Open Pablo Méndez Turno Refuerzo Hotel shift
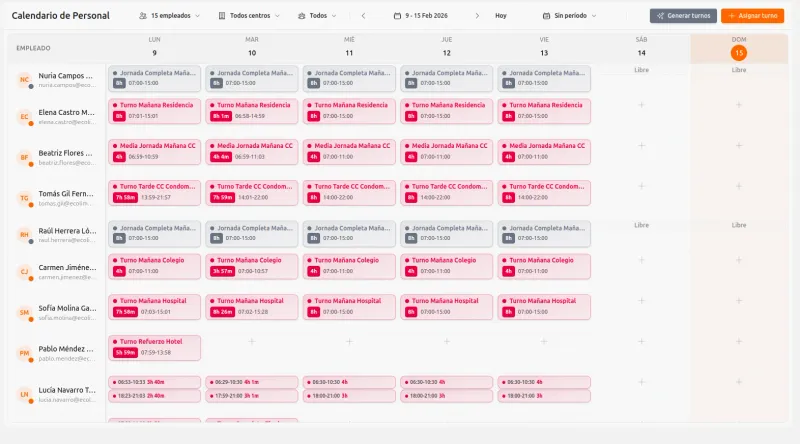This screenshot has height=444, width=800. 154,347
